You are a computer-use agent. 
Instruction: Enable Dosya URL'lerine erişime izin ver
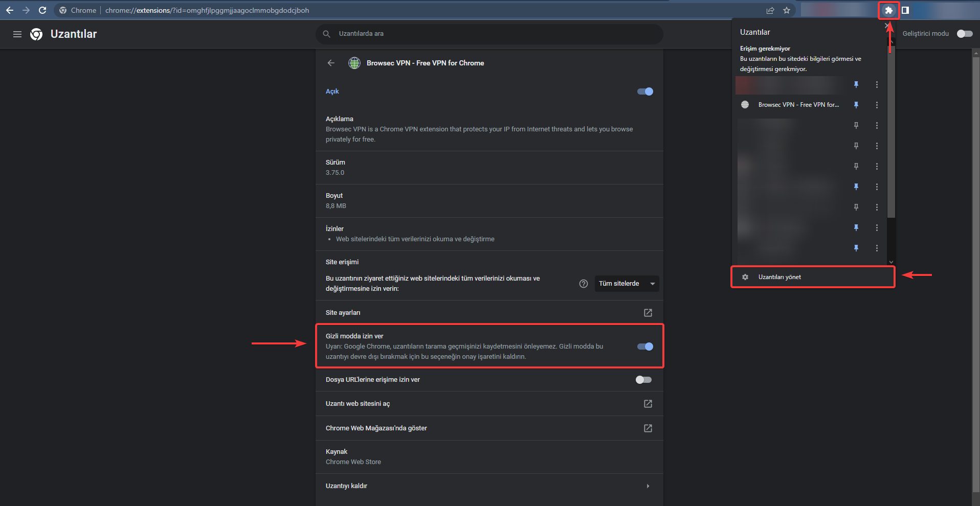tap(643, 380)
